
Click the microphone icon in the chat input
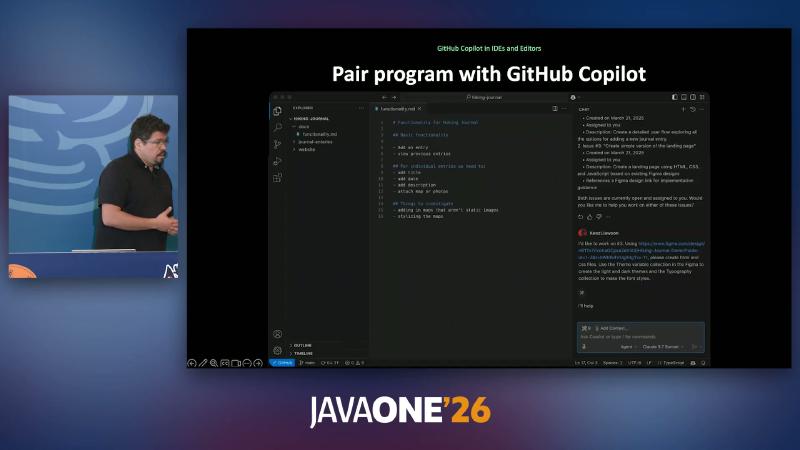[584, 347]
